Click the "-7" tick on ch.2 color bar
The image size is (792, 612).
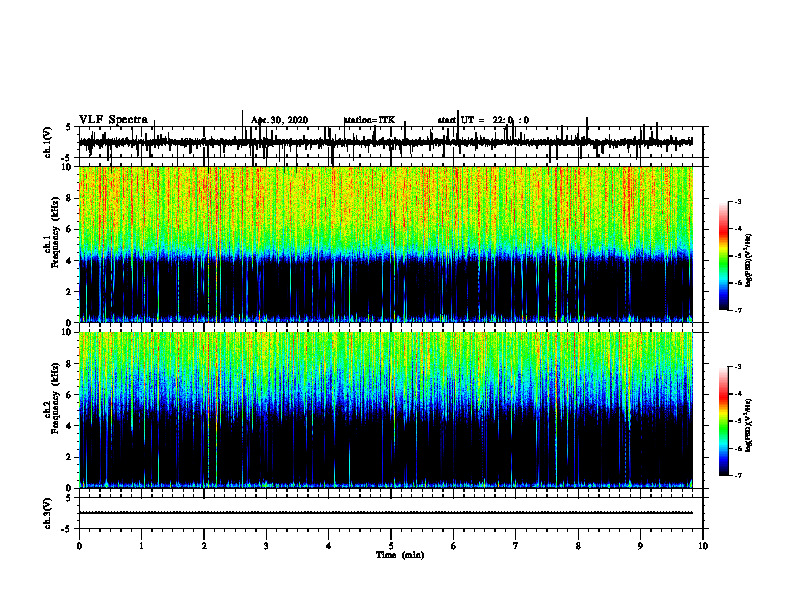point(738,475)
